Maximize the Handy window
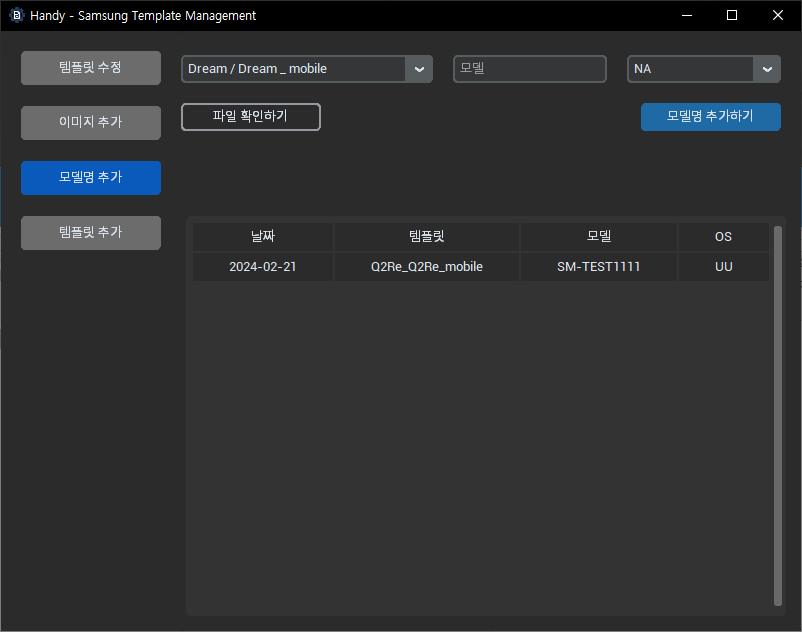 click(732, 15)
